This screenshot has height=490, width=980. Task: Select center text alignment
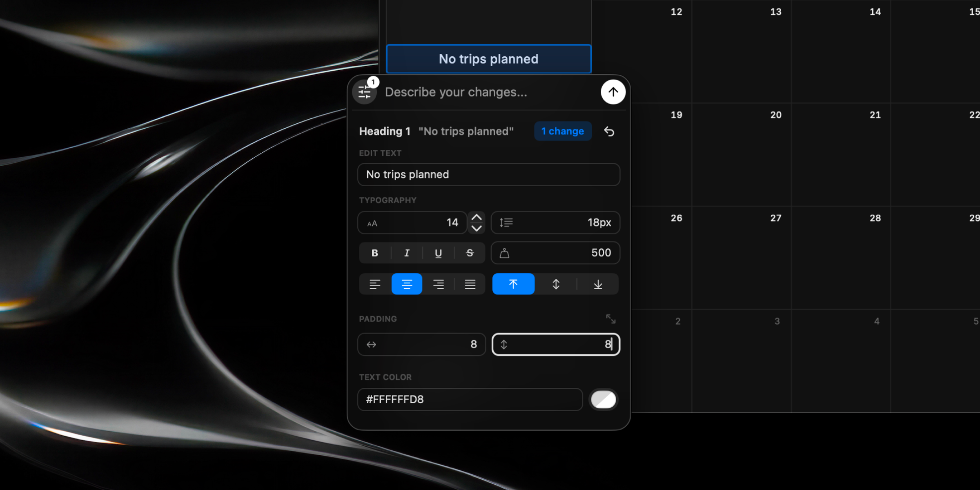pyautogui.click(x=407, y=284)
